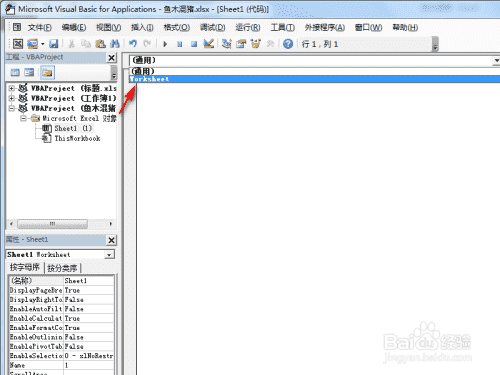Open the 格式(O) menu
This screenshot has width=500, height=375.
pos(177,27)
